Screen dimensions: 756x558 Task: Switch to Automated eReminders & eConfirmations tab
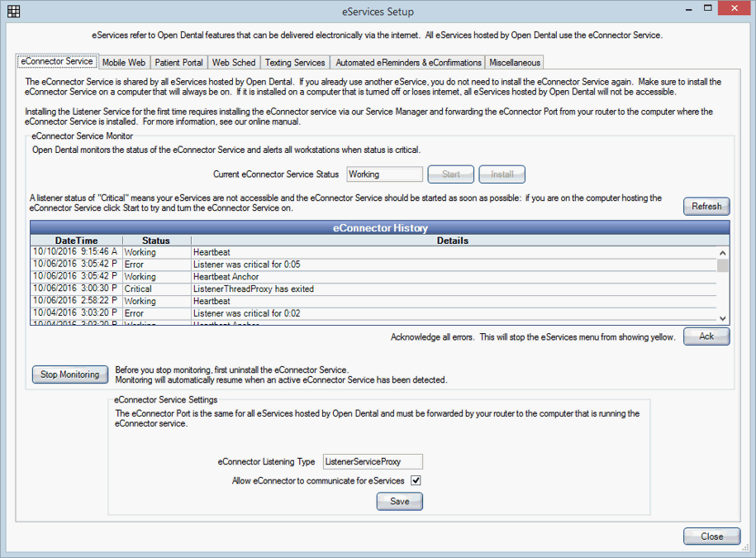(x=408, y=63)
